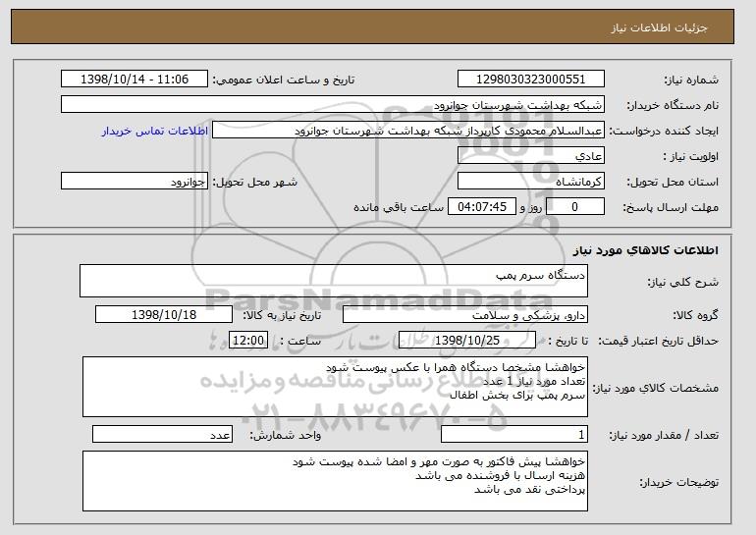Viewport: 756px width, 535px height.
Task: Click label تاریخ نیاز به کالا
Action: point(282,315)
